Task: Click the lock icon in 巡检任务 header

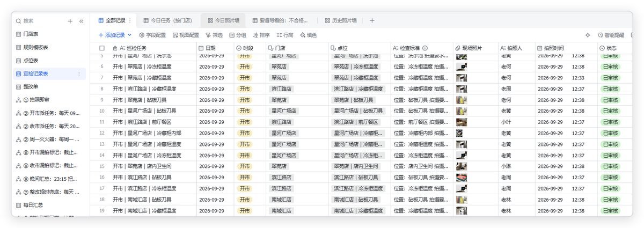Action: pyautogui.click(x=115, y=48)
